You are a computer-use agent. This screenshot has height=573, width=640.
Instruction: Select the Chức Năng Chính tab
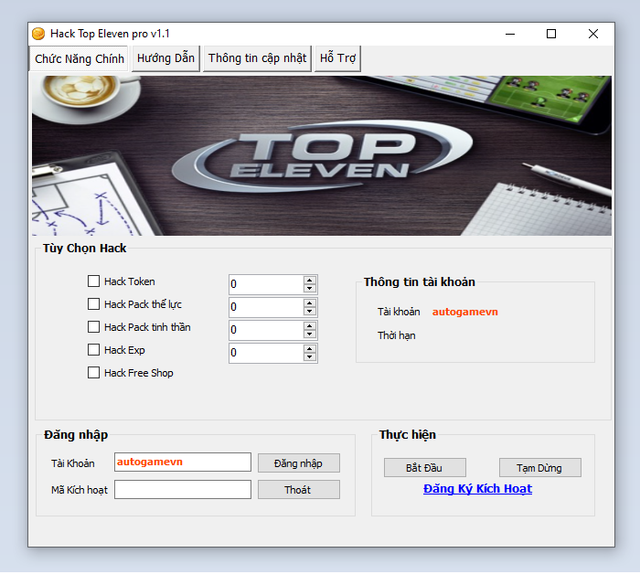click(80, 59)
